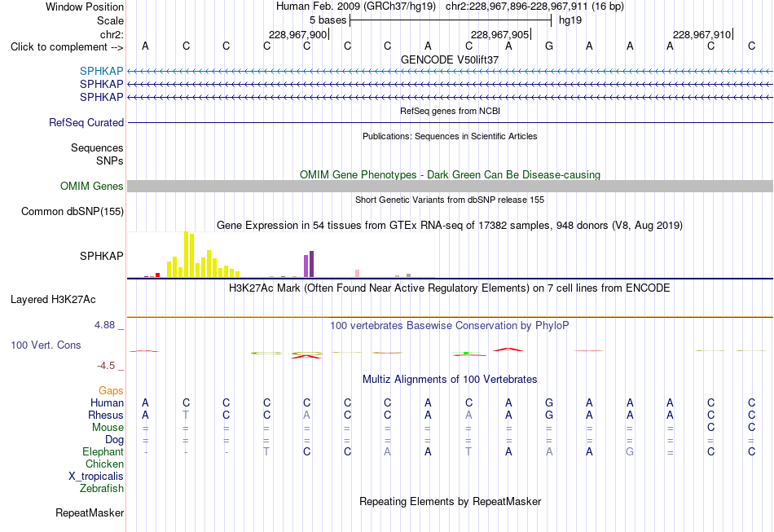Click the Window Position label
Image resolution: width=774 pixels, height=532 pixels.
pos(85,7)
